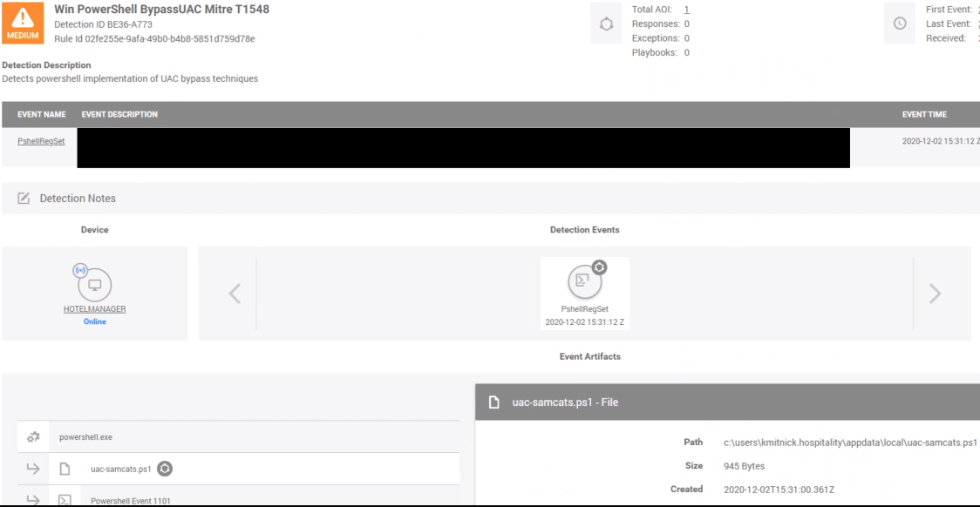Click the wireless signal badge on the device
Viewport: 980px width, 507px height.
tap(79, 270)
